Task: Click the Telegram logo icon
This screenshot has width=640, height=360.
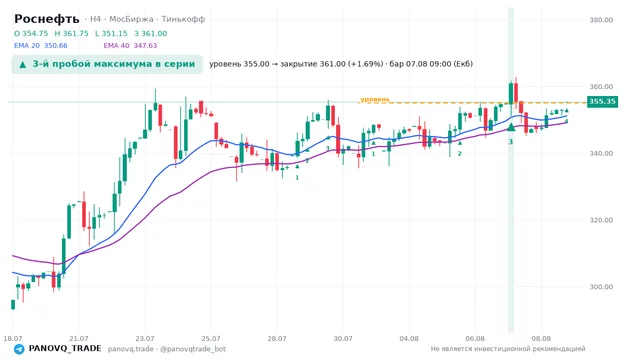Action: coord(19,349)
